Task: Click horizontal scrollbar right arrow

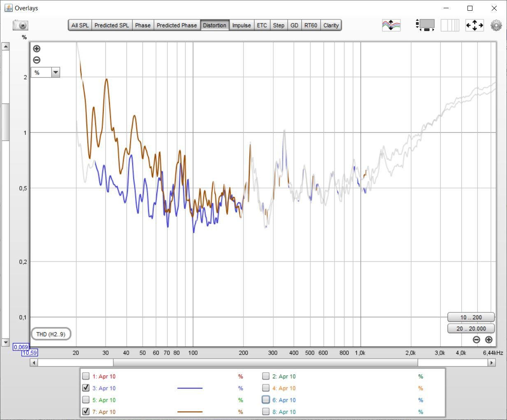Action: click(x=492, y=363)
